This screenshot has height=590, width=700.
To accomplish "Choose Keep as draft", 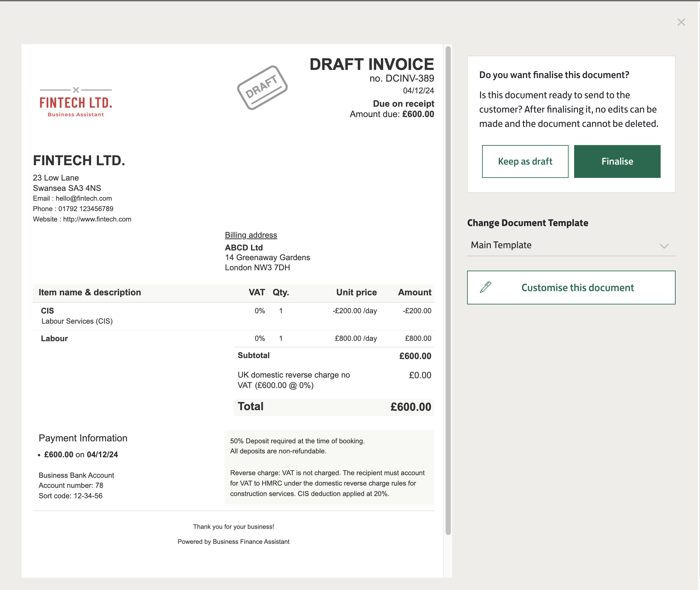I will tap(525, 161).
